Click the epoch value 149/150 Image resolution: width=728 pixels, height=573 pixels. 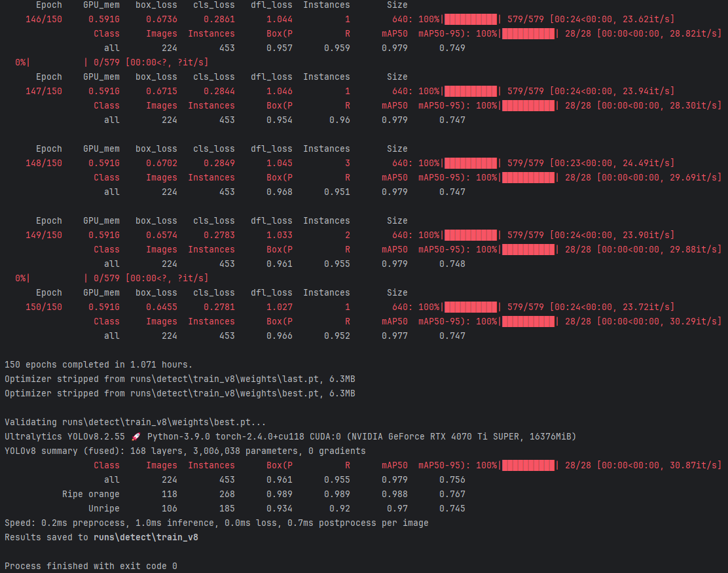44,235
